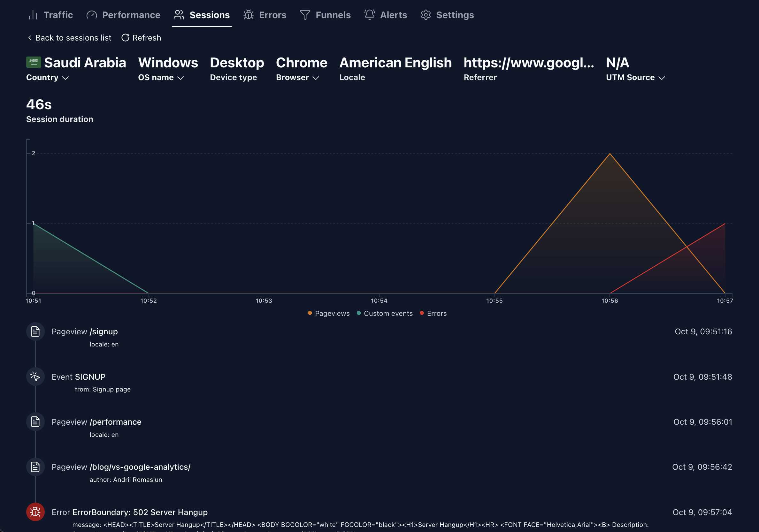
Task: Expand the Country filter dropdown
Action: [x=47, y=77]
